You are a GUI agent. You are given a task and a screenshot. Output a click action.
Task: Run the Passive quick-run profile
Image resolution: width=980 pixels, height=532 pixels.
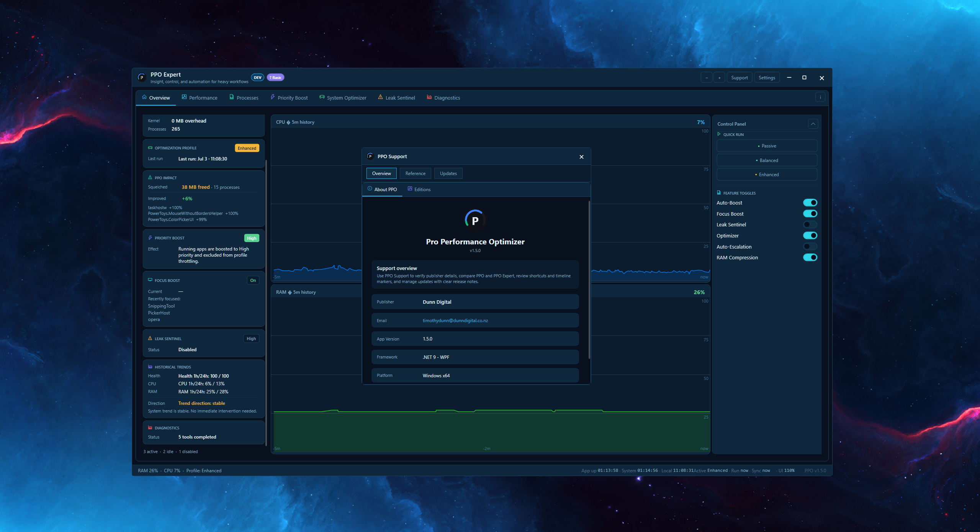(x=767, y=146)
